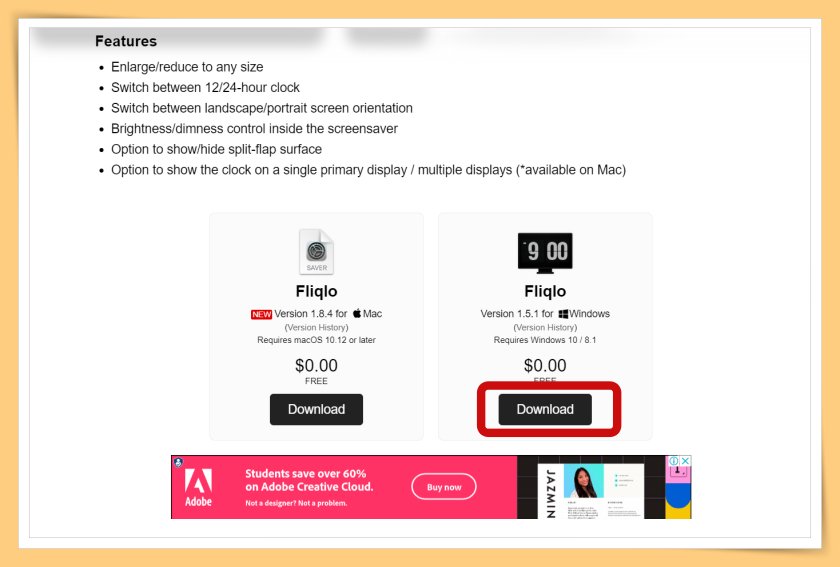Click Buy now in Adobe ad

coord(444,487)
